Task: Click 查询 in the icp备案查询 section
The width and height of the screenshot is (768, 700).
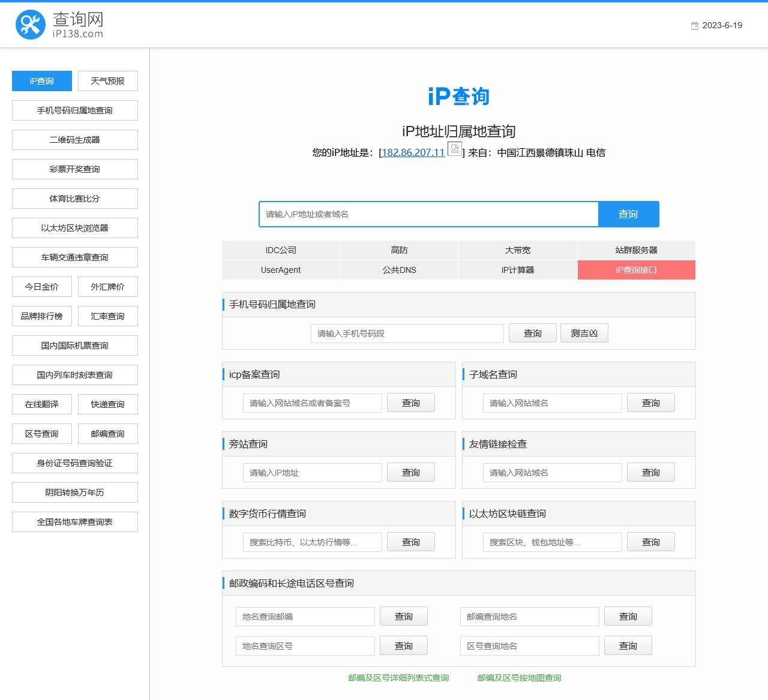Action: pos(411,402)
